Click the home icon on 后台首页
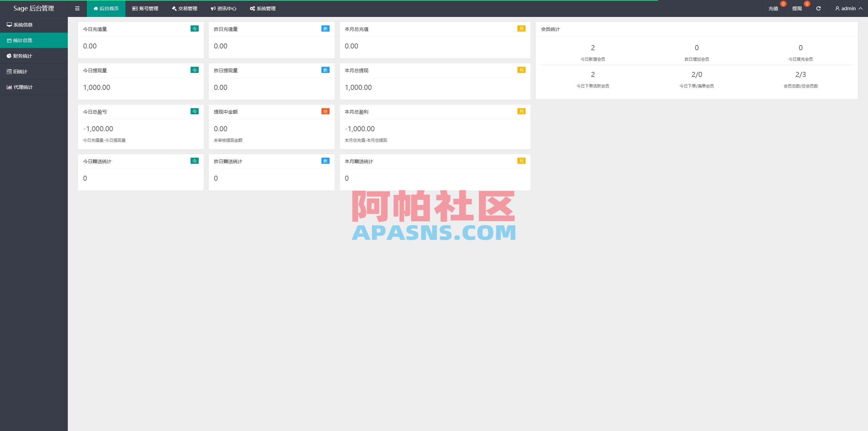868x431 pixels. (95, 8)
